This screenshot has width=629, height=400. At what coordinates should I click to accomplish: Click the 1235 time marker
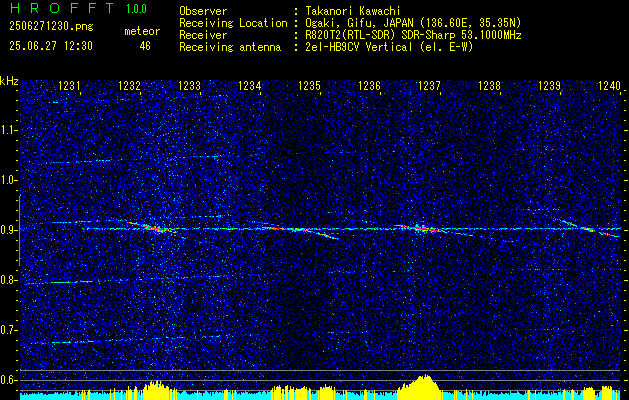pos(309,85)
